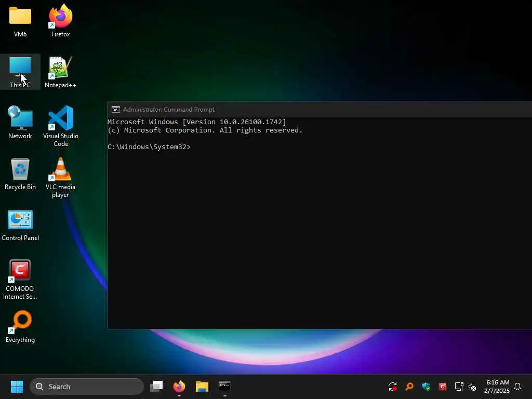Select the Network desktop icon
The image size is (532, 399).
coord(20,123)
